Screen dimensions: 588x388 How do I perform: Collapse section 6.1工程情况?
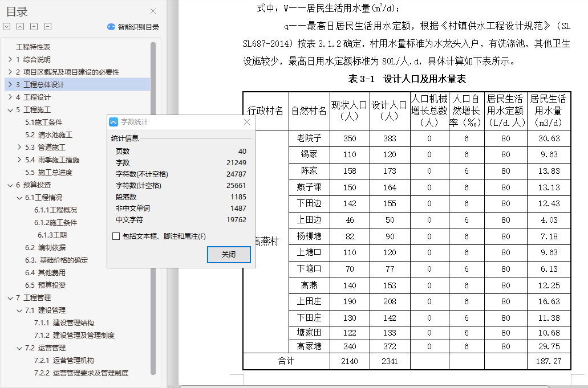19,197
